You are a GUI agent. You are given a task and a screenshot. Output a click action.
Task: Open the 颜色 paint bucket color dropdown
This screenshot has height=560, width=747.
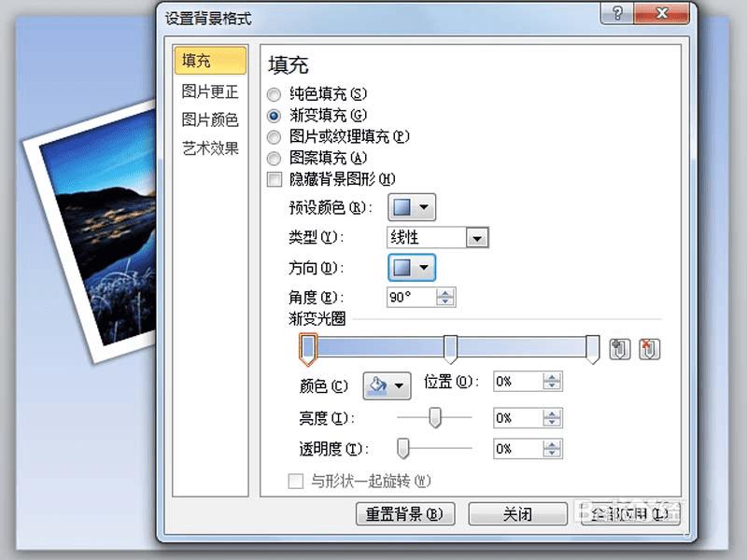point(387,385)
